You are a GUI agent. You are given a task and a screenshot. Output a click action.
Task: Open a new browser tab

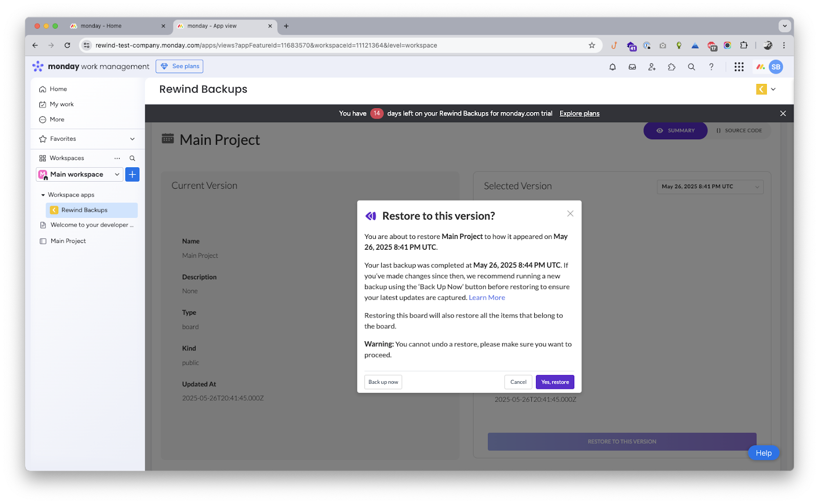286,26
